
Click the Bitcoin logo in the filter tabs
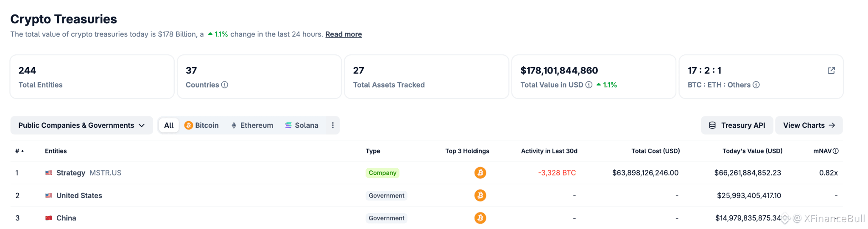point(189,125)
